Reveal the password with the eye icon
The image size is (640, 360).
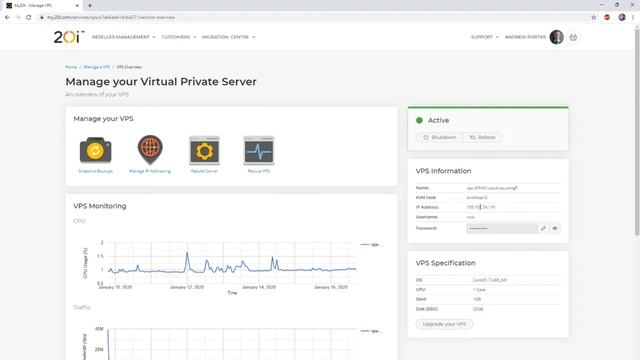click(x=555, y=228)
